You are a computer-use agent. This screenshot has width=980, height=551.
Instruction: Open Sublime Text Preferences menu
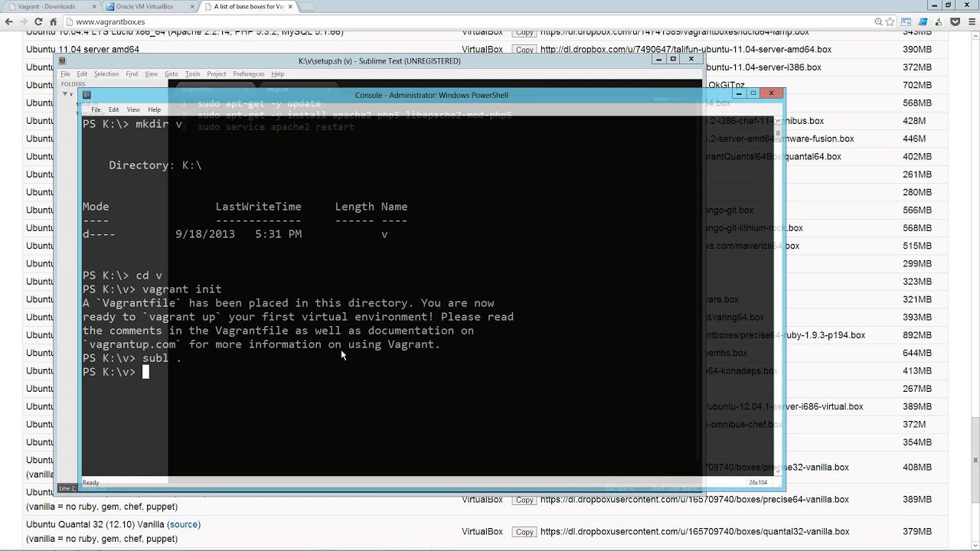point(249,74)
